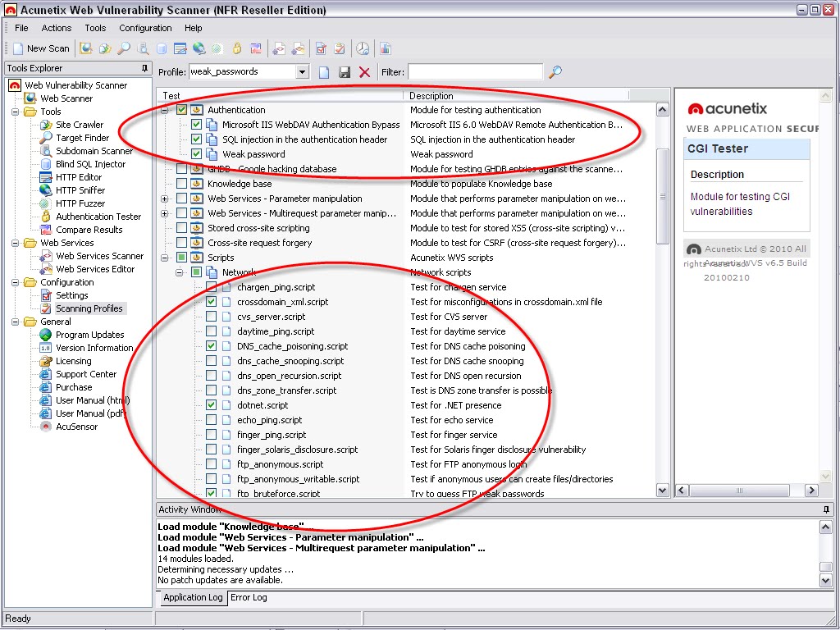
Task: Create a new scanning profile with page icon
Action: pyautogui.click(x=324, y=72)
